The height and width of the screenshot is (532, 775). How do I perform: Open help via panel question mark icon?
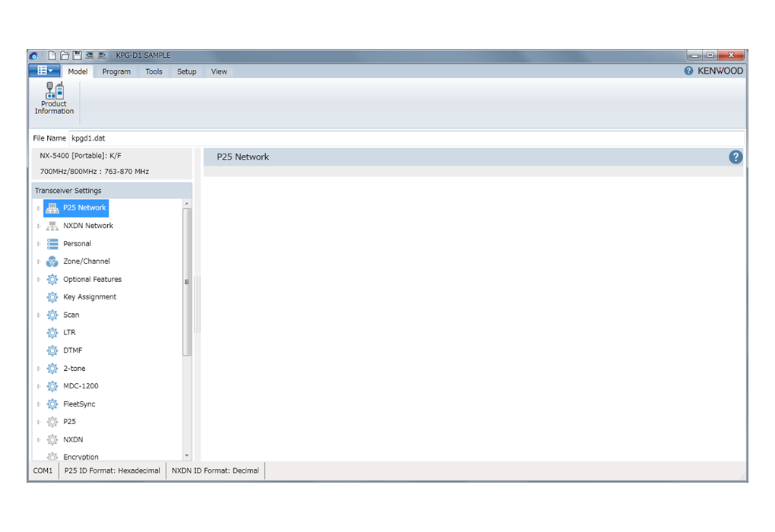(735, 157)
